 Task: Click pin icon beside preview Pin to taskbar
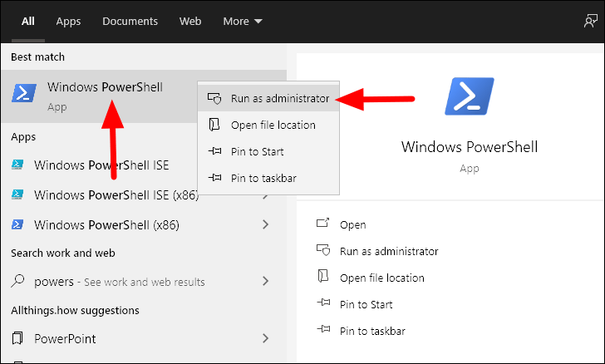tap(324, 329)
